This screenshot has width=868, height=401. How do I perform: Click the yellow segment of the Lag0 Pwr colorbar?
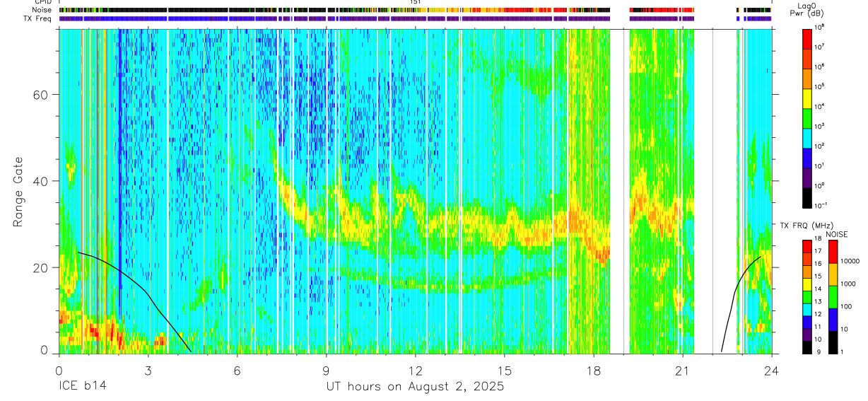coord(807,99)
